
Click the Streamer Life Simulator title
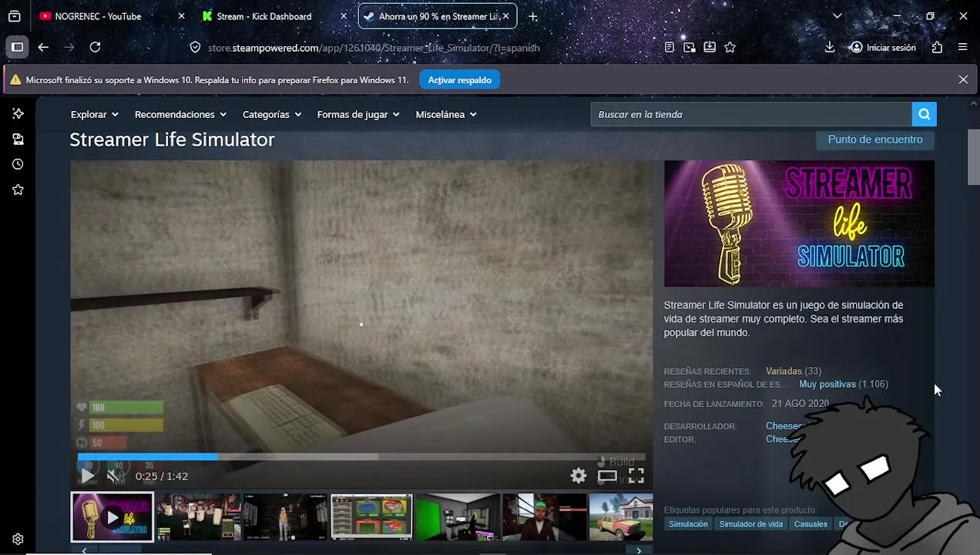tap(172, 140)
